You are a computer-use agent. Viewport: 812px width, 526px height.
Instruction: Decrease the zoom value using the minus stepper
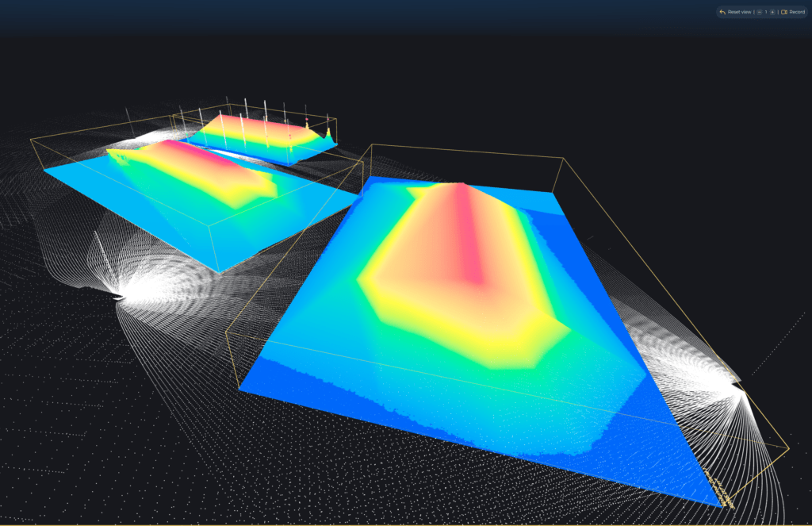[x=760, y=12]
